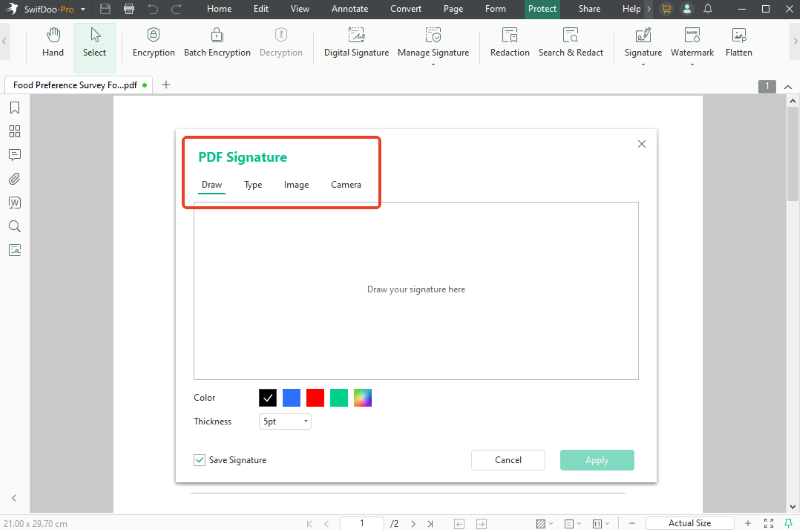800x530 pixels.
Task: Switch to the Camera signature tab
Action: tap(346, 185)
